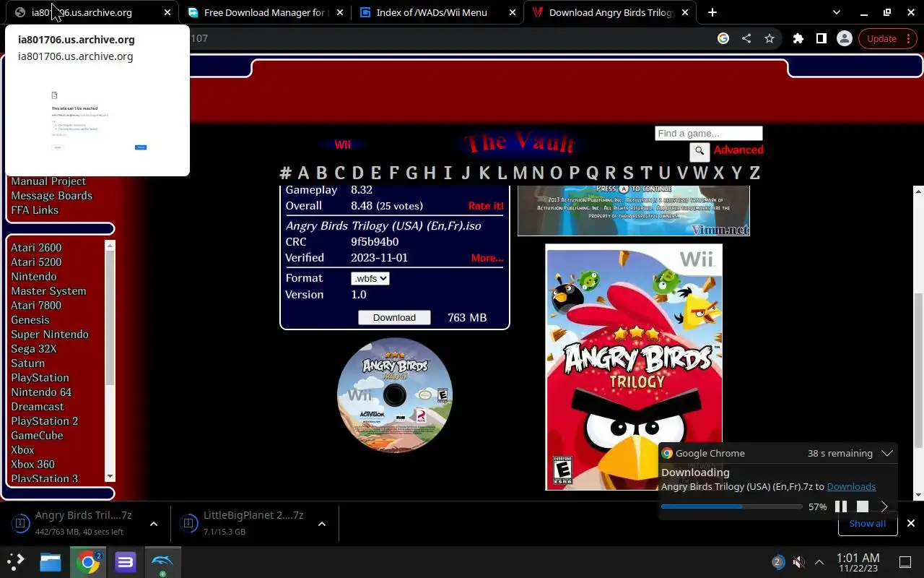Click The Vault logo

tap(520, 144)
